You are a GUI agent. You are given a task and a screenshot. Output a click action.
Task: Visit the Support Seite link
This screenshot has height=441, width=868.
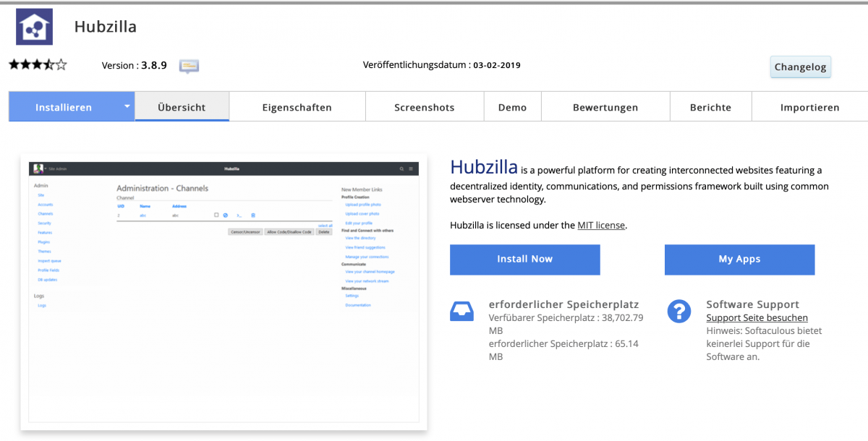[757, 317]
